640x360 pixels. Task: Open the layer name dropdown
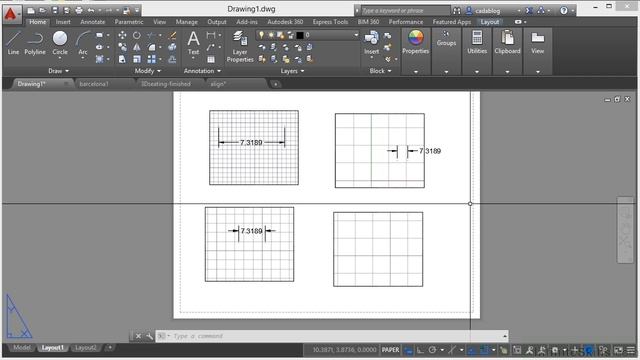pyautogui.click(x=356, y=35)
